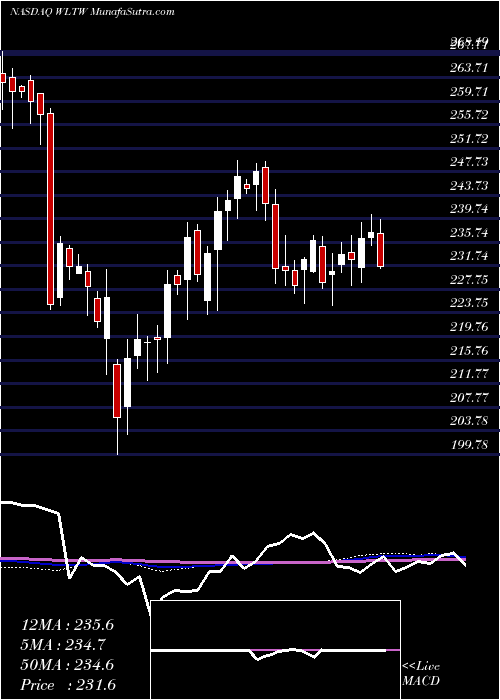
Task: Click the 223.75 price axis label
Action: [x=468, y=303]
